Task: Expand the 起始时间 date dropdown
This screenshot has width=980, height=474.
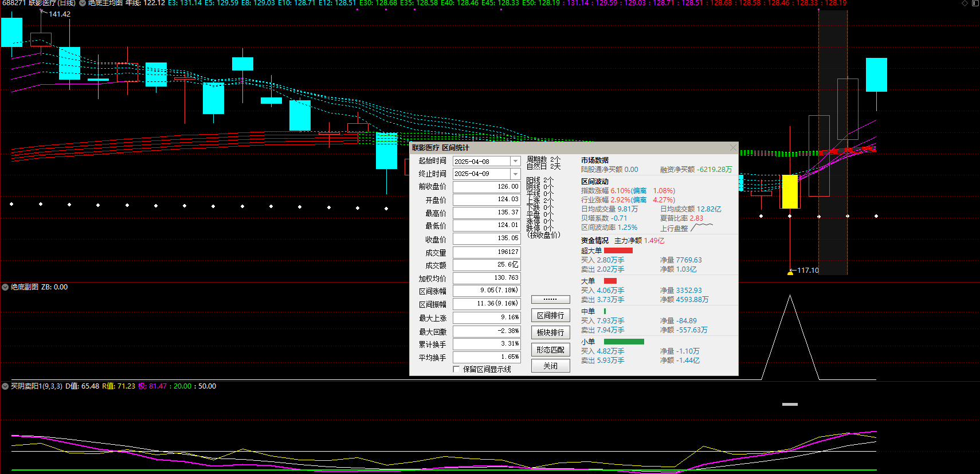Action: coord(515,162)
